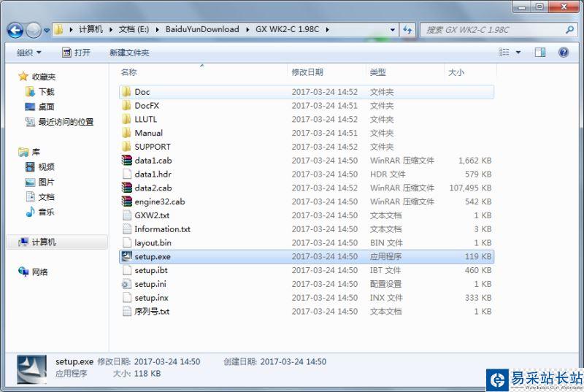Expand the arrow after GX WK2-C 1.98C

[327, 30]
